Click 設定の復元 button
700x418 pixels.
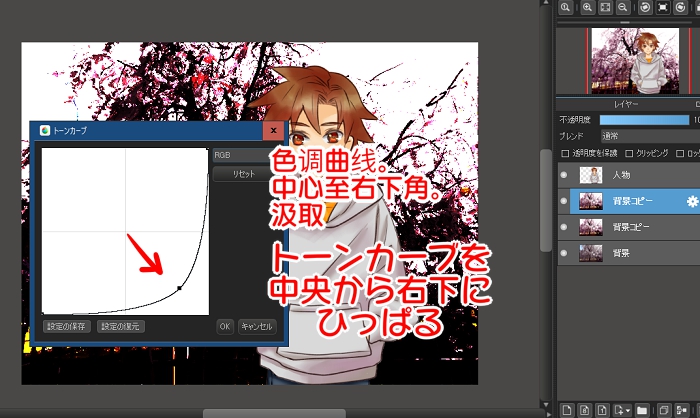click(121, 326)
